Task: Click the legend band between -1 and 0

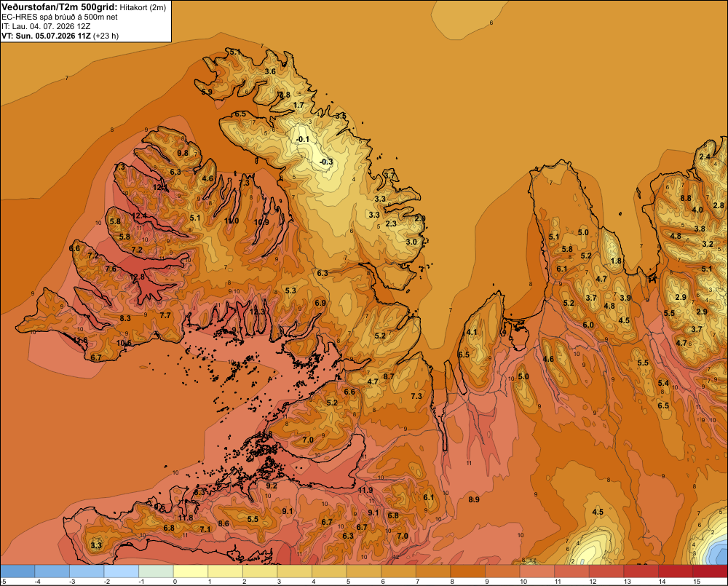Action: [156, 571]
